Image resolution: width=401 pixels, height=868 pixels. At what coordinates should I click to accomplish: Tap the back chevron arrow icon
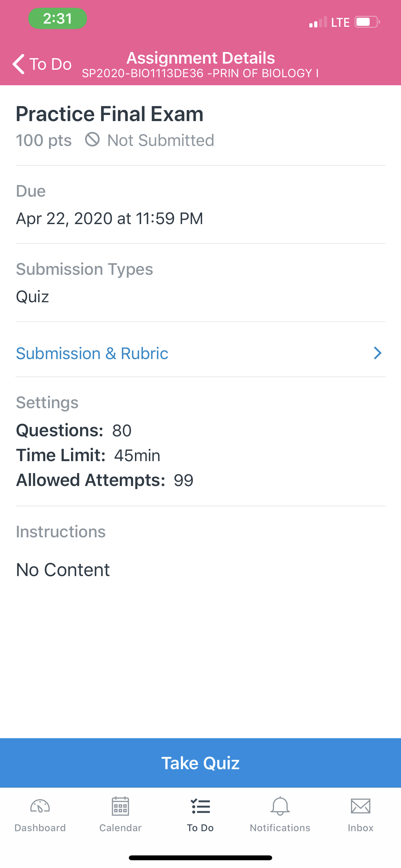(18, 64)
